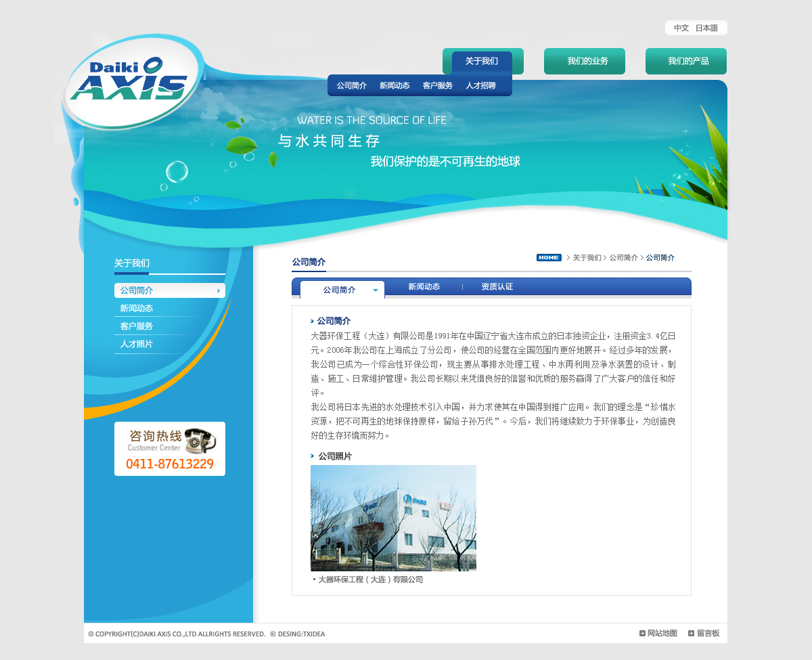The image size is (812, 660).
Task: Select 人才招聘 in the blue submenu
Action: pyautogui.click(x=480, y=86)
